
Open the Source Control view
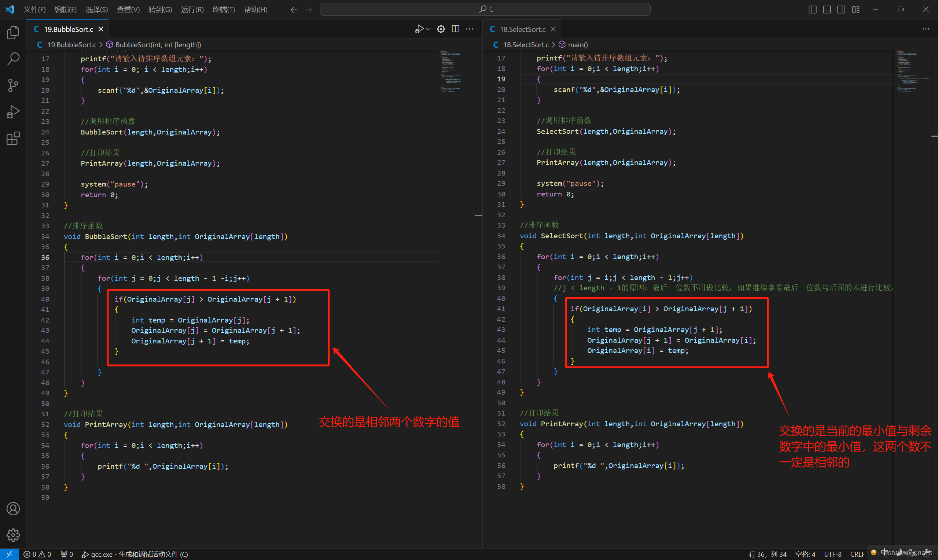point(13,85)
